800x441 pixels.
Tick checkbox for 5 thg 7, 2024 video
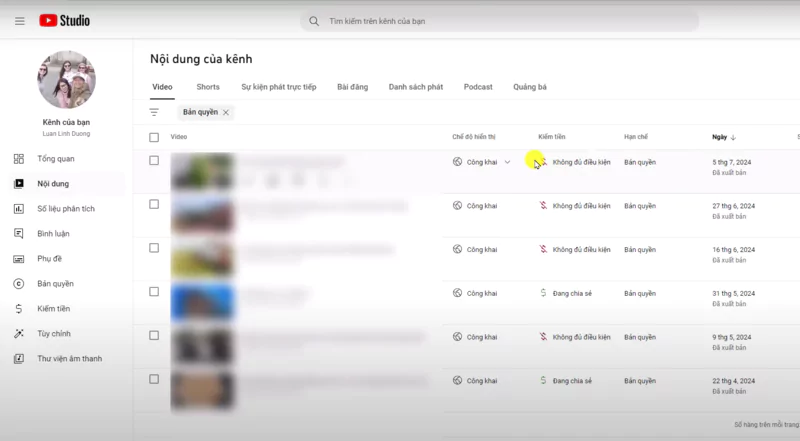point(154,161)
